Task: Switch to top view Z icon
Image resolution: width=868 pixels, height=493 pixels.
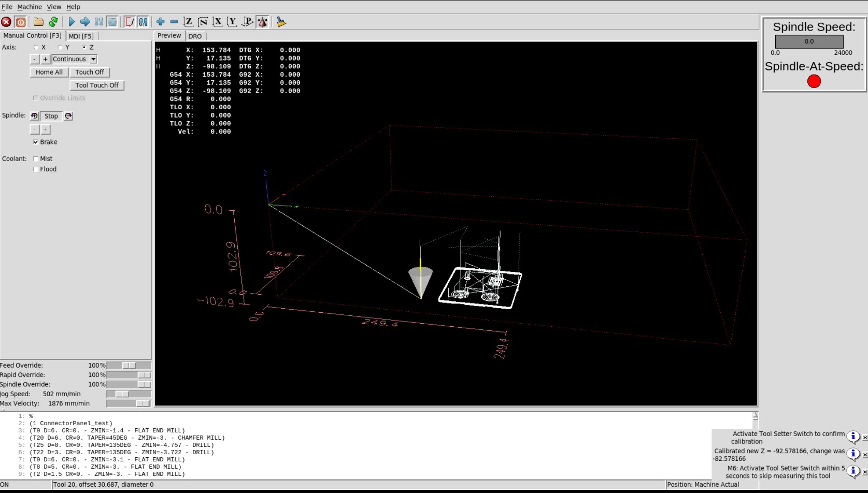Action: 189,22
